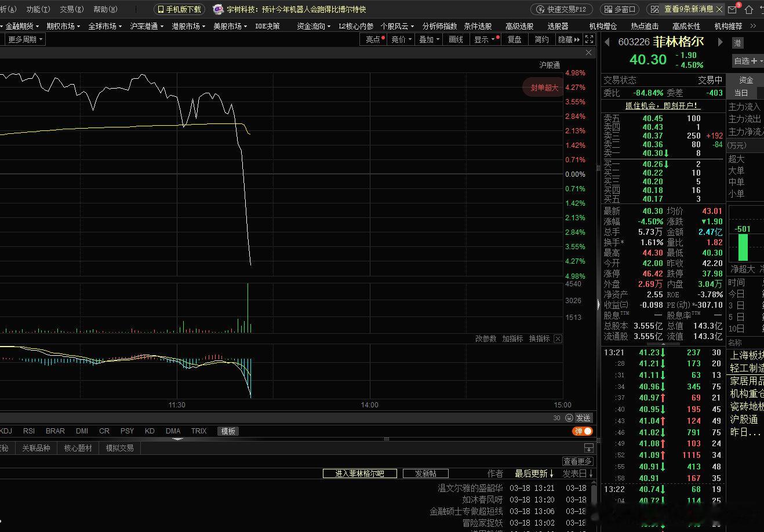The width and height of the screenshot is (764, 532).
Task: Open the 显示 display dropdown
Action: 485,39
